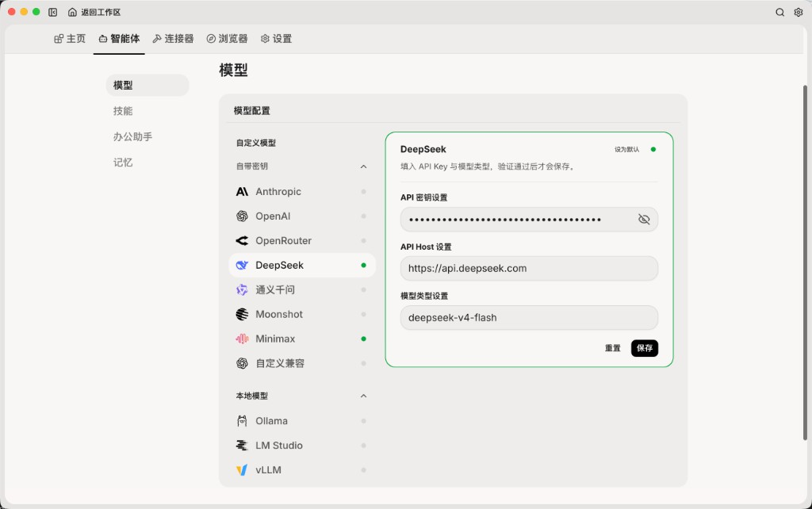Select the OpenRouter provider row
Screen dimensions: 812x509
pos(302,241)
